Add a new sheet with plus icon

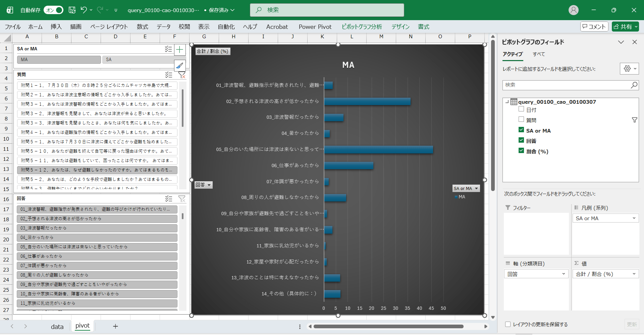[x=115, y=326]
